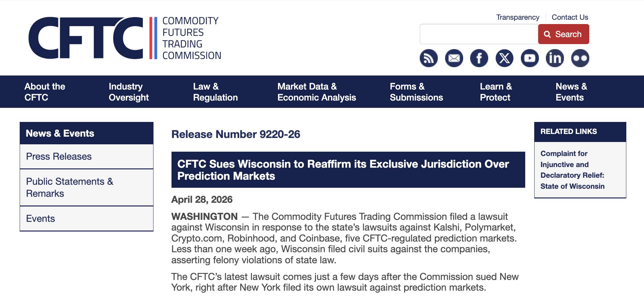Open the X (Twitter) icon
This screenshot has height=300, width=644.
coord(504,58)
